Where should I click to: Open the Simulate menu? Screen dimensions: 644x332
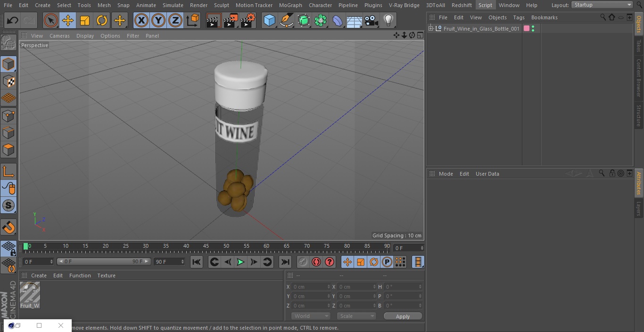[173, 5]
